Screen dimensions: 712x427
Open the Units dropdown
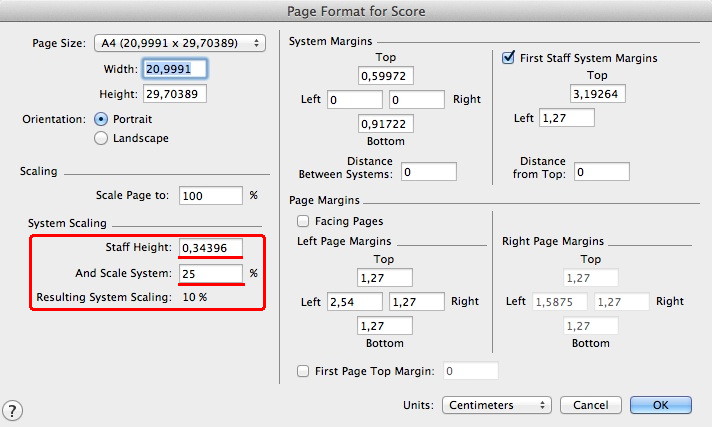(496, 405)
